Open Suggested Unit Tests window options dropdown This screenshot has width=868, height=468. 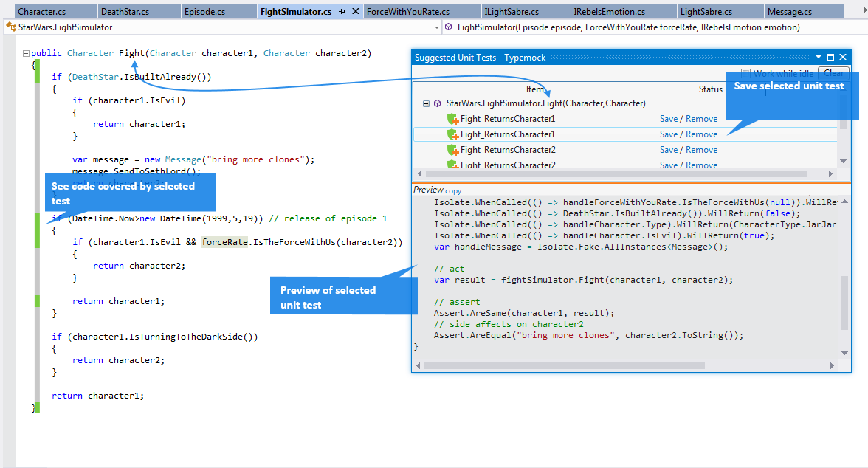(x=818, y=57)
